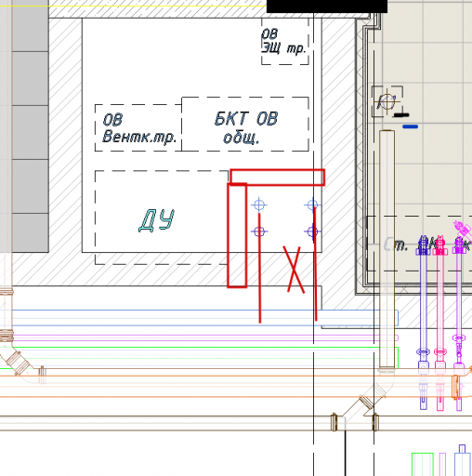Select the 'Ст.' text label
This screenshot has height=476, width=472.
coord(395,245)
